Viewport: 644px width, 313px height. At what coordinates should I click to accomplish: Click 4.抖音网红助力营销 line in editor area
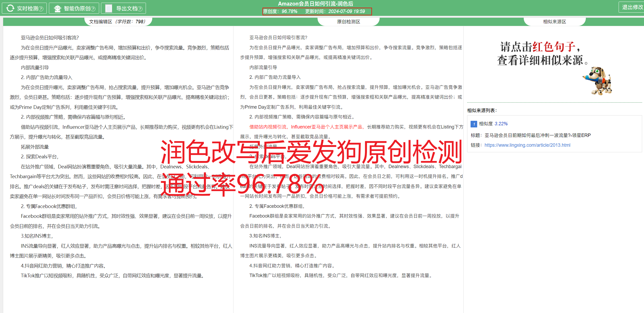pyautogui.click(x=63, y=266)
